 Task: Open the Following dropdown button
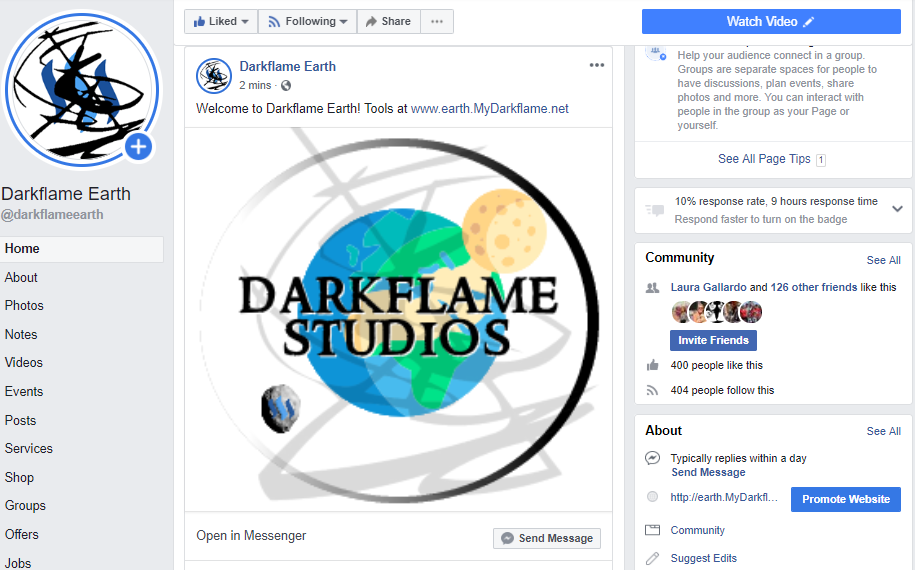308,22
